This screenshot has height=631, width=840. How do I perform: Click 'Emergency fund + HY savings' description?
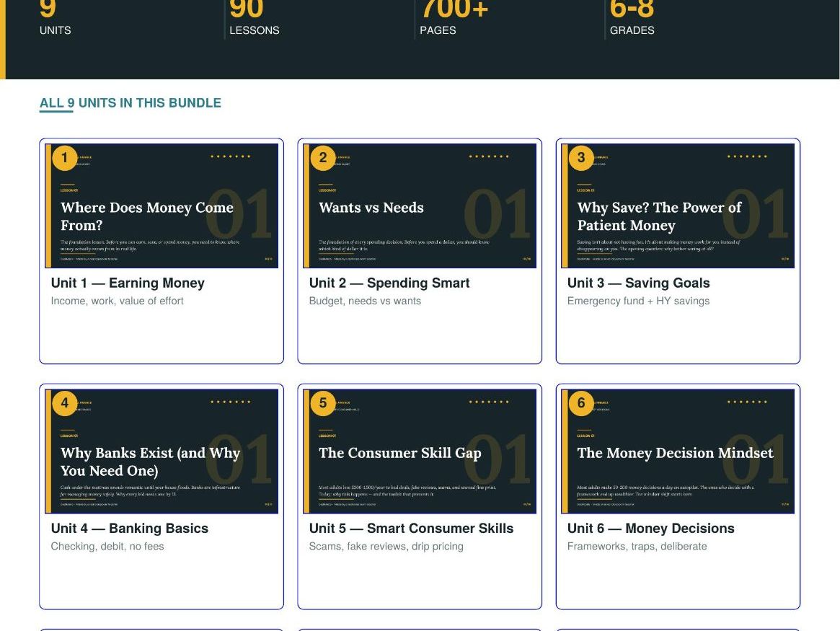coord(639,301)
